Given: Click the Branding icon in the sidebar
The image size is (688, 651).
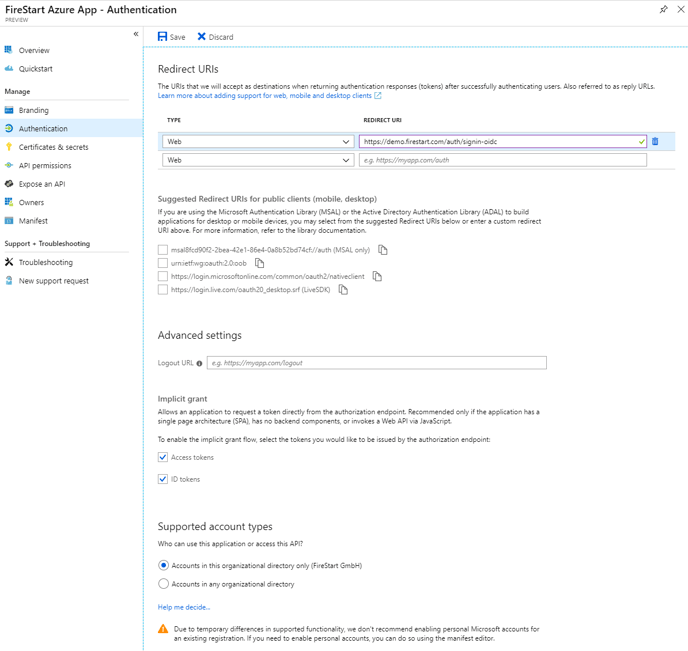Looking at the screenshot, I should tap(9, 110).
